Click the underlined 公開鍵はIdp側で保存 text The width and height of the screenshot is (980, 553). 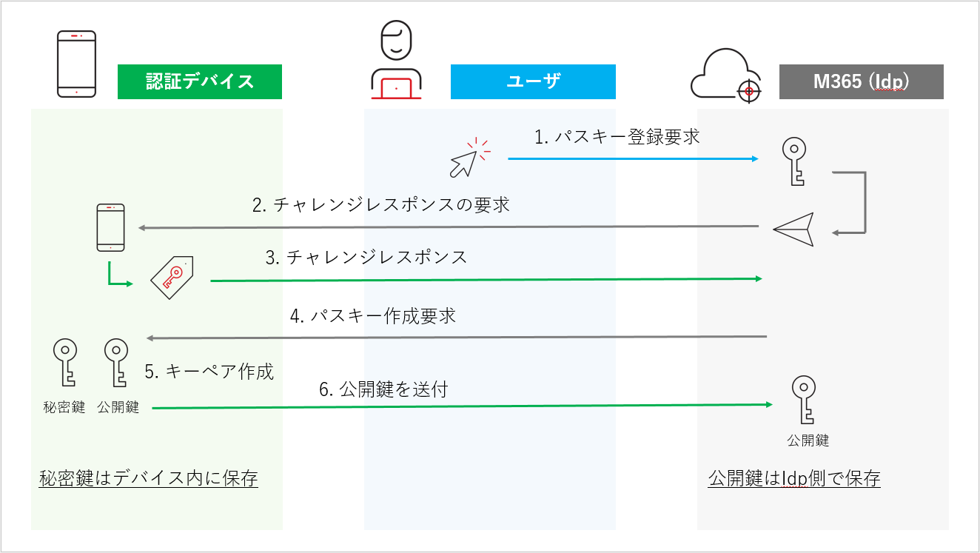[x=794, y=478]
